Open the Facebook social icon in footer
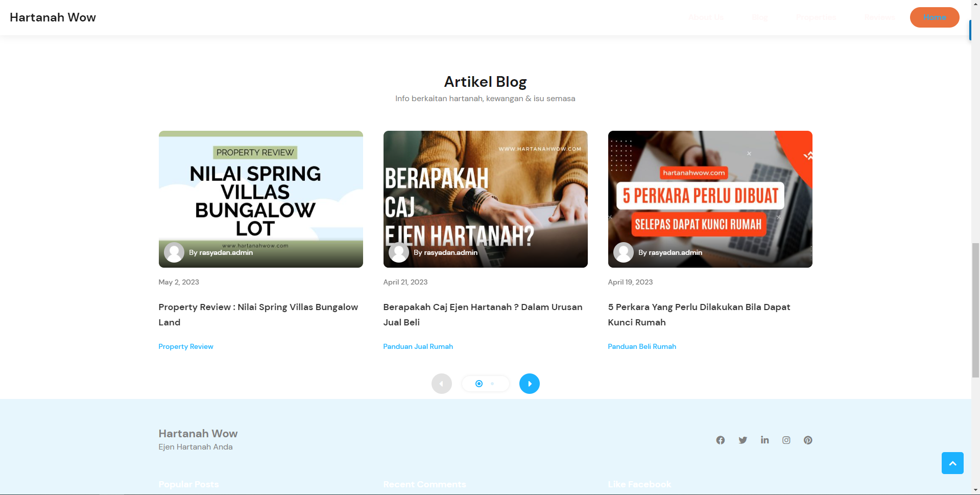 click(720, 440)
